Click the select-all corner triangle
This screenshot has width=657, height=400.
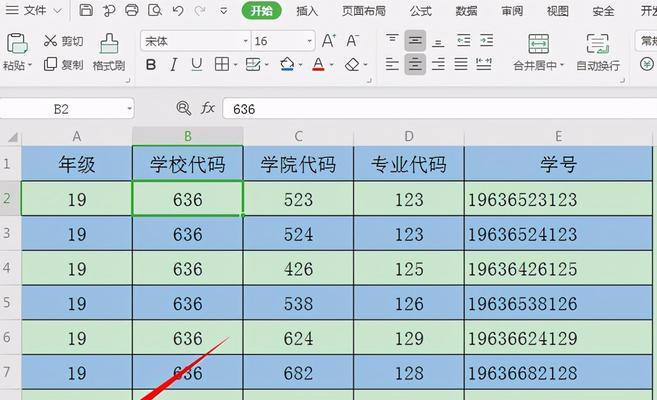coord(12,137)
